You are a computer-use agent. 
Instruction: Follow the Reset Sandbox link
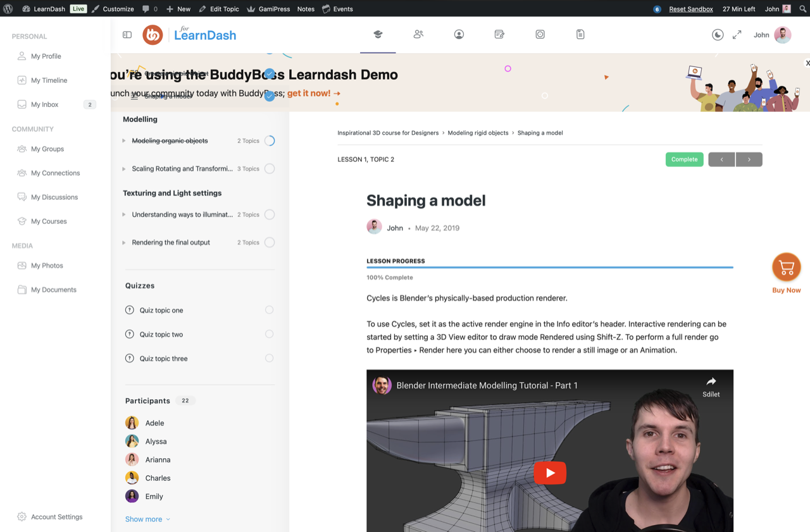coord(690,9)
